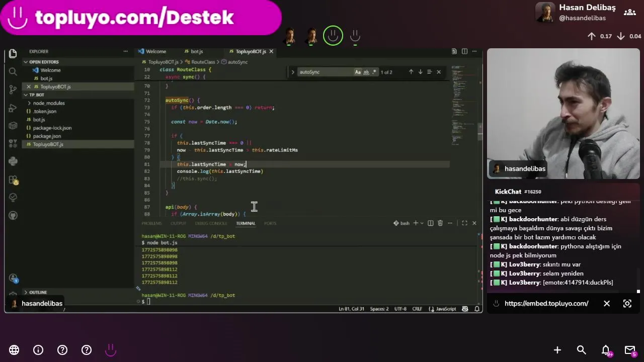This screenshot has width=644, height=362.
Task: Toggle the green-circled microphone icon
Action: coord(333,36)
